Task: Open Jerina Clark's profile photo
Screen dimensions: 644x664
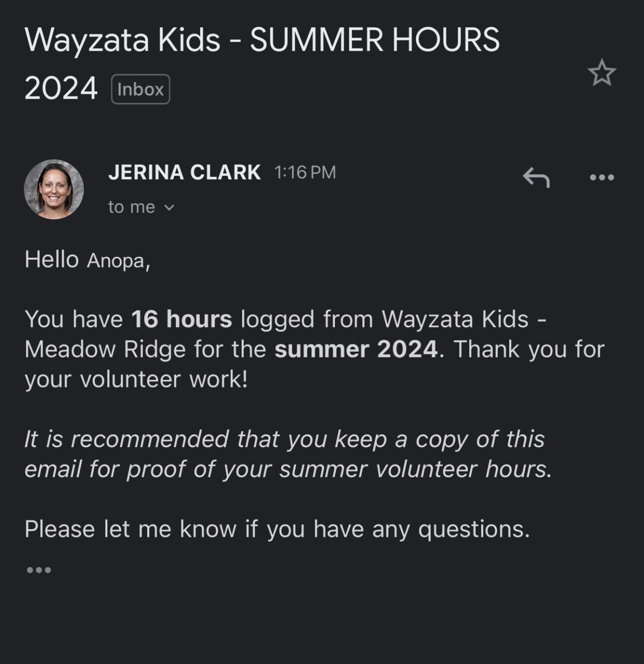Action: (54, 189)
